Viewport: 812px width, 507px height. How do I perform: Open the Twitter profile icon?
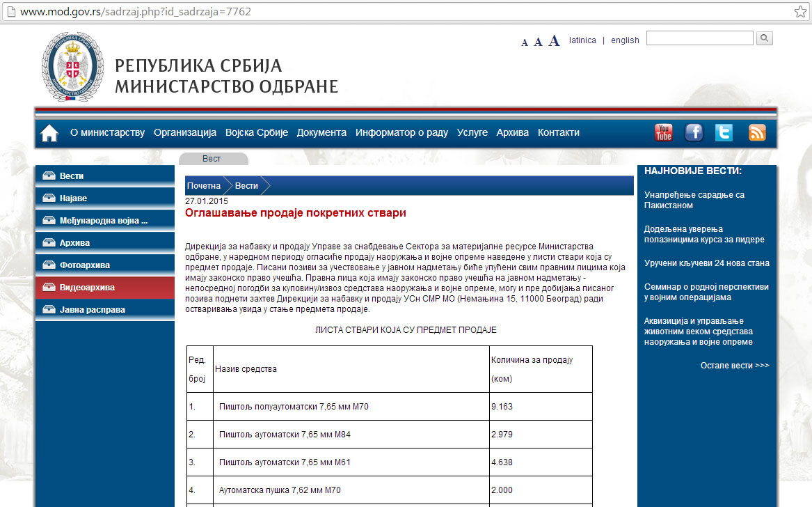point(724,133)
